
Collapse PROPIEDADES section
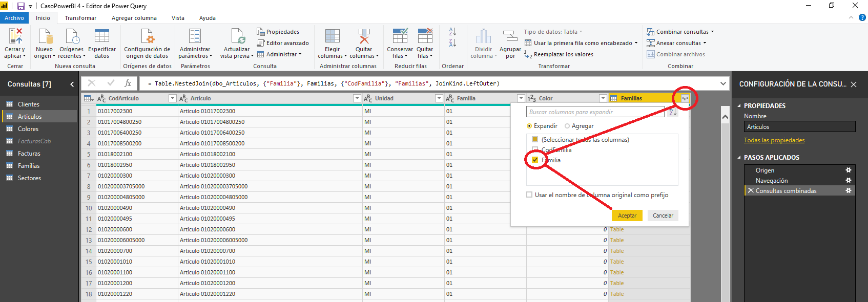click(x=739, y=106)
